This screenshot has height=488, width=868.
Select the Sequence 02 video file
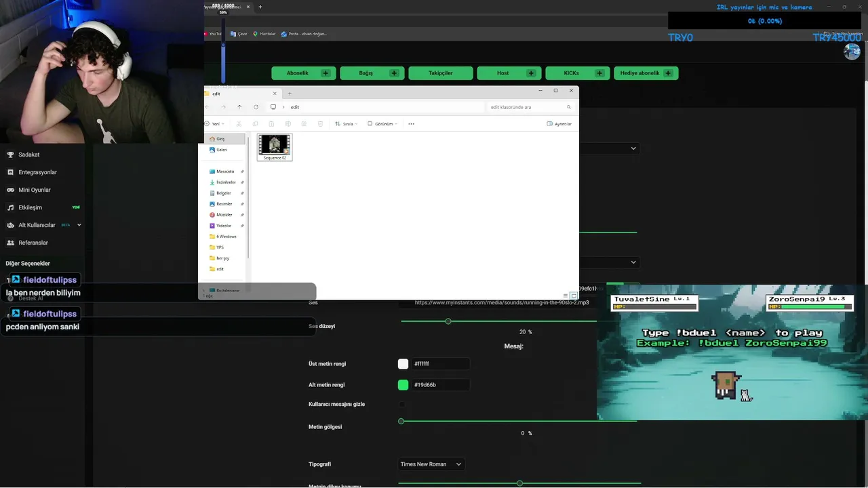click(275, 147)
